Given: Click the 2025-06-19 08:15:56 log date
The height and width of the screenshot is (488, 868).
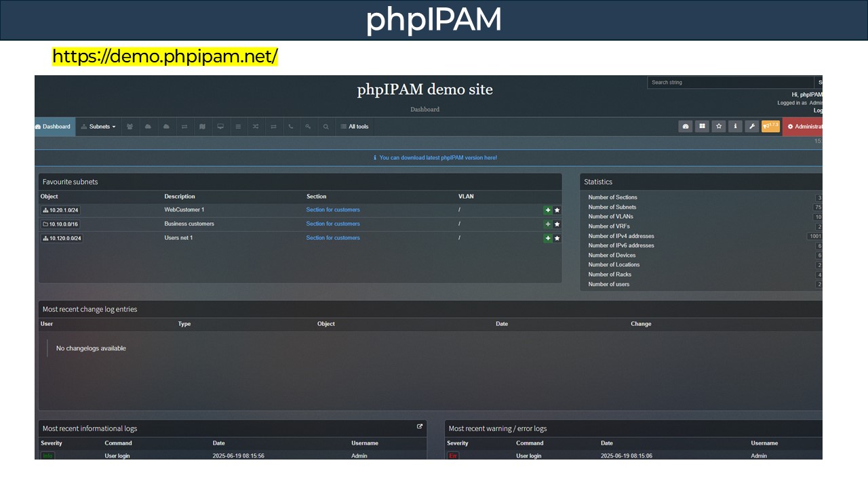Looking at the screenshot, I should [239, 456].
